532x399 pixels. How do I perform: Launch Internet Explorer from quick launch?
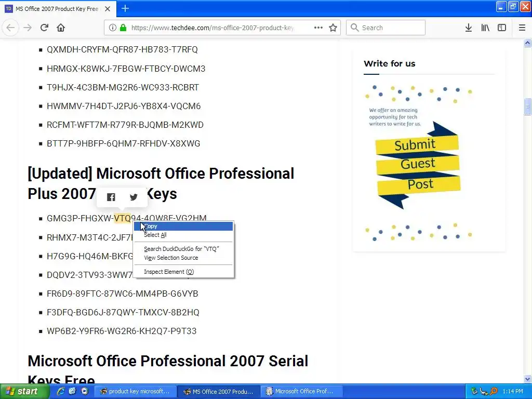(61, 391)
